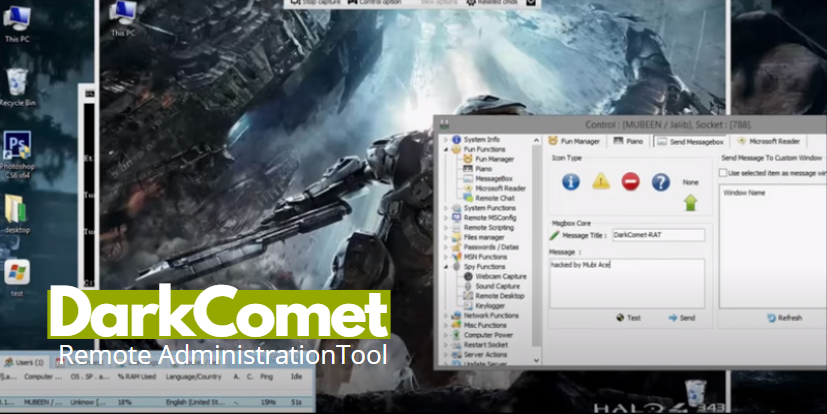Click the Recycle Bin icon on left desktop
The height and width of the screenshot is (414, 827).
pos(17,83)
